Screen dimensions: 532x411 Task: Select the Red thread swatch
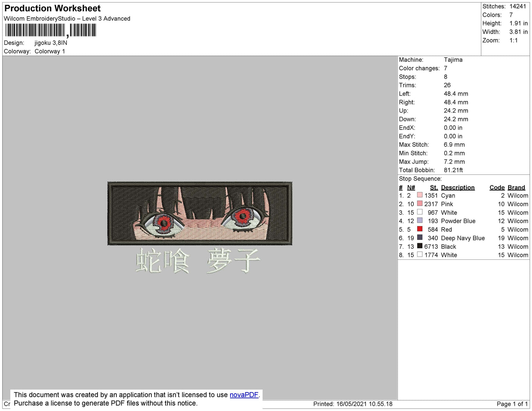(420, 229)
